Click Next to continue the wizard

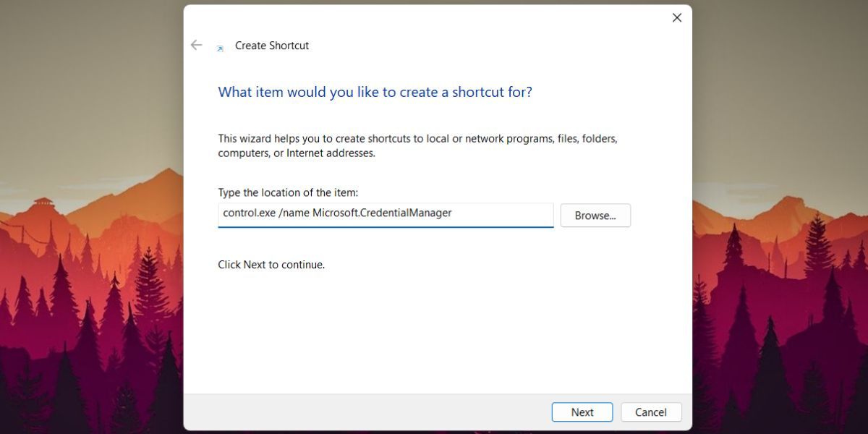click(x=582, y=412)
